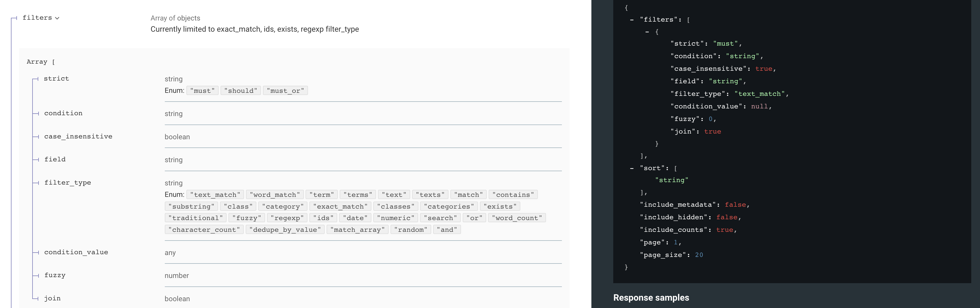Click the "traditional" enum value

click(x=196, y=218)
